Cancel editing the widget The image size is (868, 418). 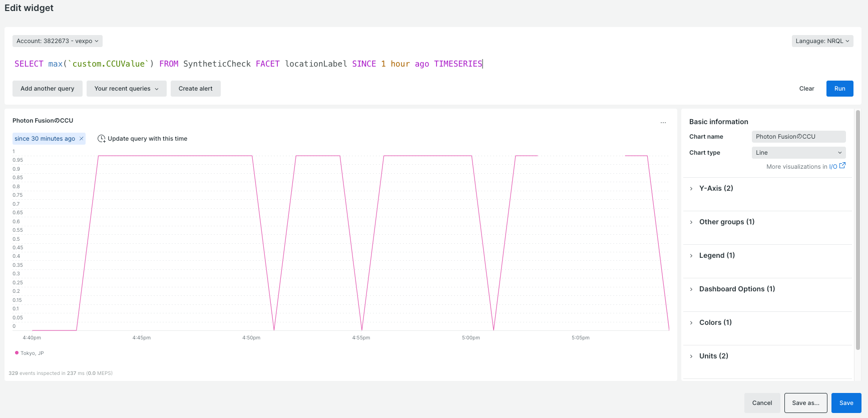(x=762, y=403)
